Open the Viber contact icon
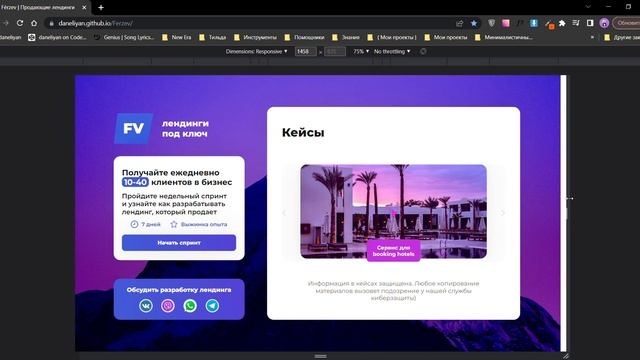 [168, 305]
